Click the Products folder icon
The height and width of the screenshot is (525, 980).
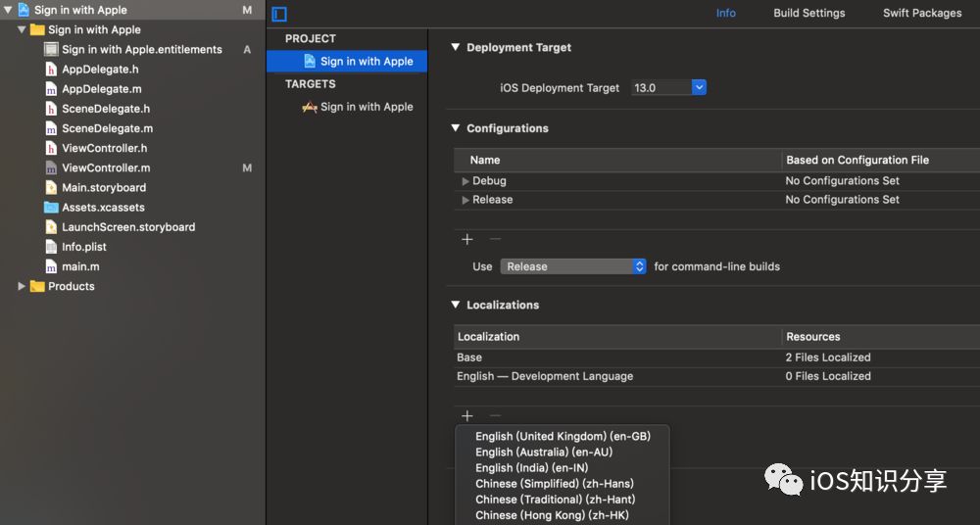[x=37, y=286]
